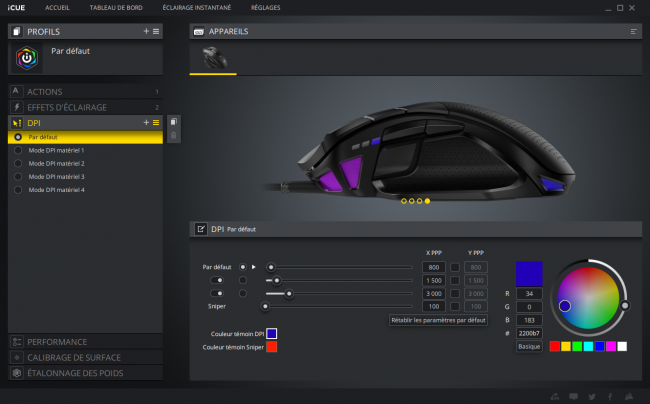Click Rétablir les paramètres par défaut
The width and height of the screenshot is (650, 404).
click(x=438, y=320)
